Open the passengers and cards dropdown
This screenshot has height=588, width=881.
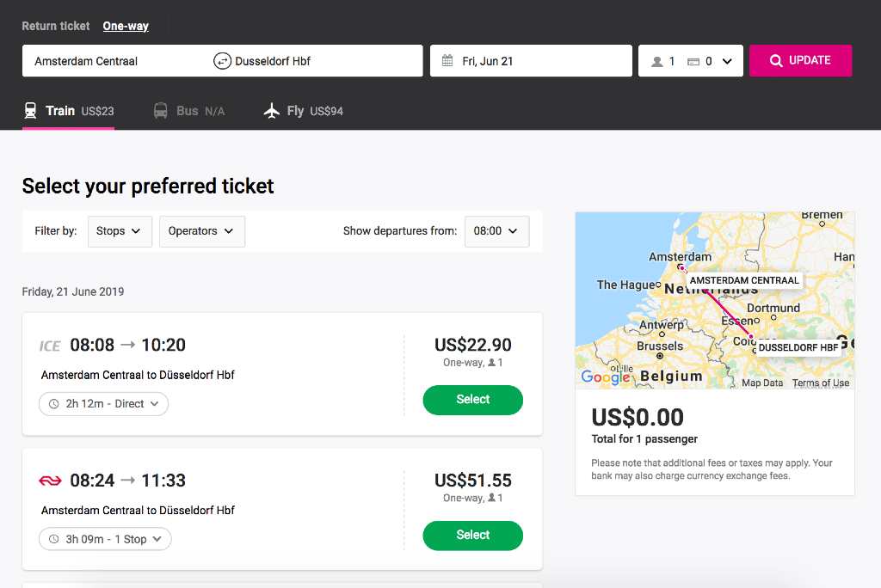point(691,61)
